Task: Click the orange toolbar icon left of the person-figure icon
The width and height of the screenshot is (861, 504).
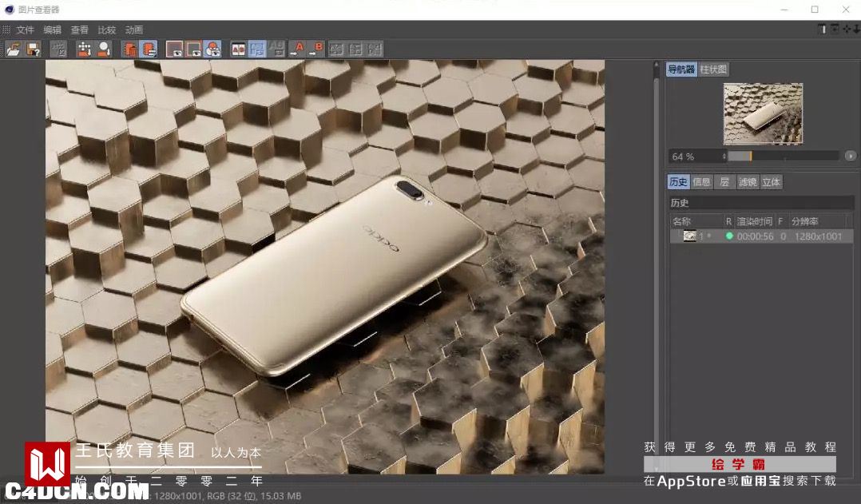Action: (84, 49)
